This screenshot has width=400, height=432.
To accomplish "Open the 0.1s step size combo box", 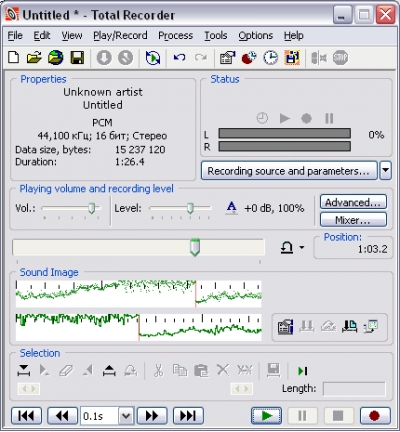I will (107, 416).
